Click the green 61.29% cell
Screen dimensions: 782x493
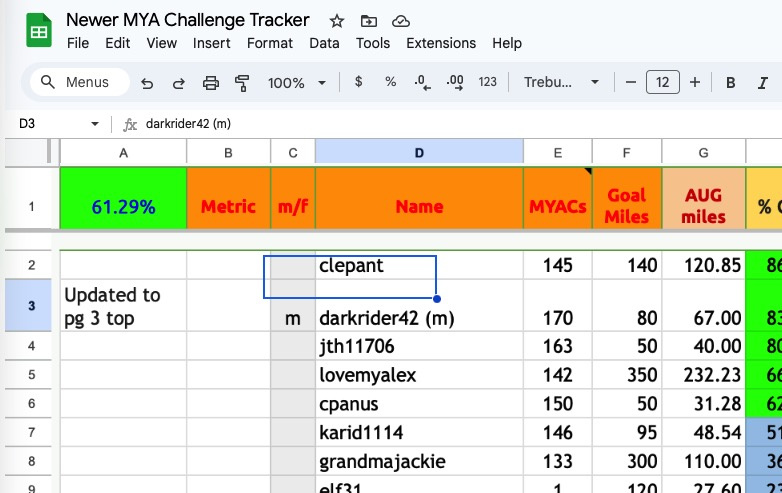tap(123, 198)
